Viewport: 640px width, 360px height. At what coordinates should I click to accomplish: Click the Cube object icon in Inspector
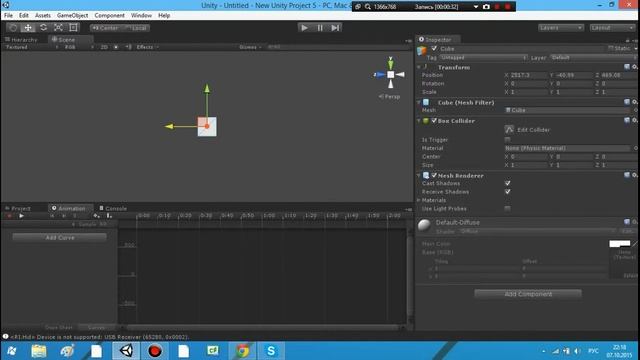click(x=422, y=50)
